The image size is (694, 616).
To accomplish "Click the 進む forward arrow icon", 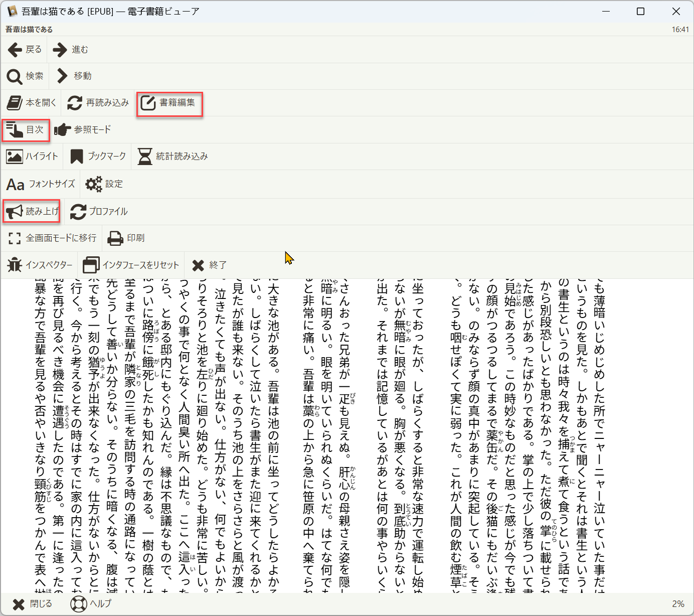I will point(60,49).
